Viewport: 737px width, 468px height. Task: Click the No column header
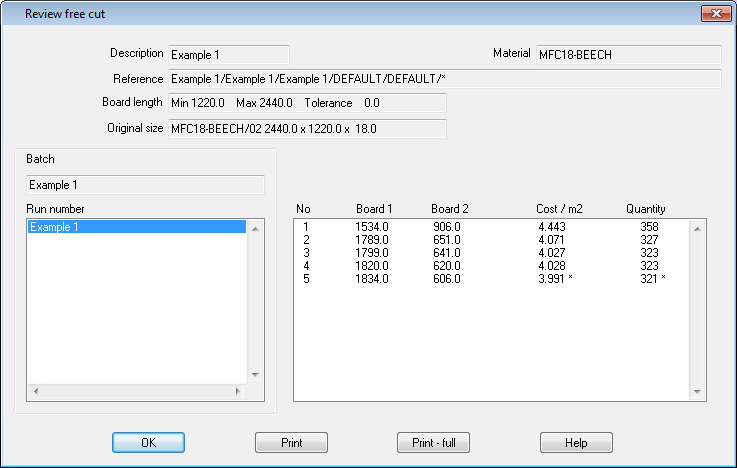pos(303,209)
